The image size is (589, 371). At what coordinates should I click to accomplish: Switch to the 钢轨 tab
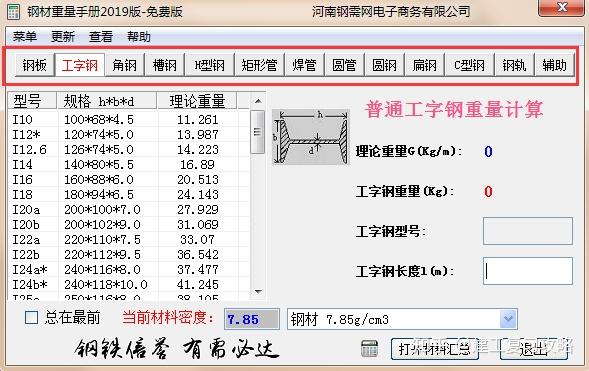click(x=514, y=65)
